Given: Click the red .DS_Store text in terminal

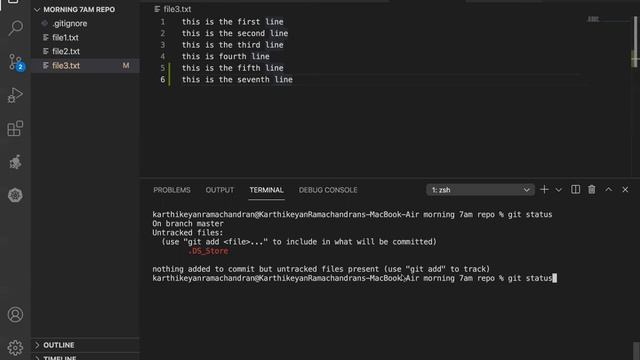Looking at the screenshot, I should 208,251.
